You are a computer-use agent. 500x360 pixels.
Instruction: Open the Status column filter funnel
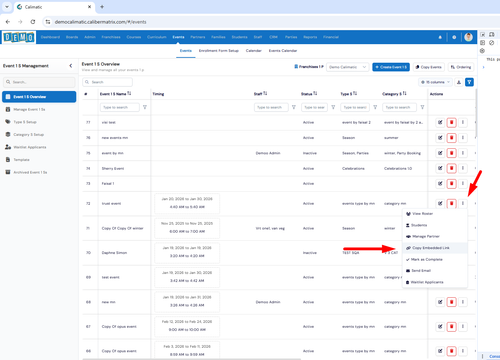[333, 107]
